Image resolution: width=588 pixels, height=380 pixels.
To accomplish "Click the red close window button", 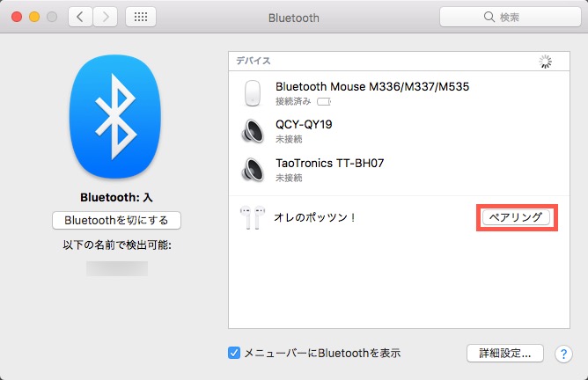I will point(17,17).
